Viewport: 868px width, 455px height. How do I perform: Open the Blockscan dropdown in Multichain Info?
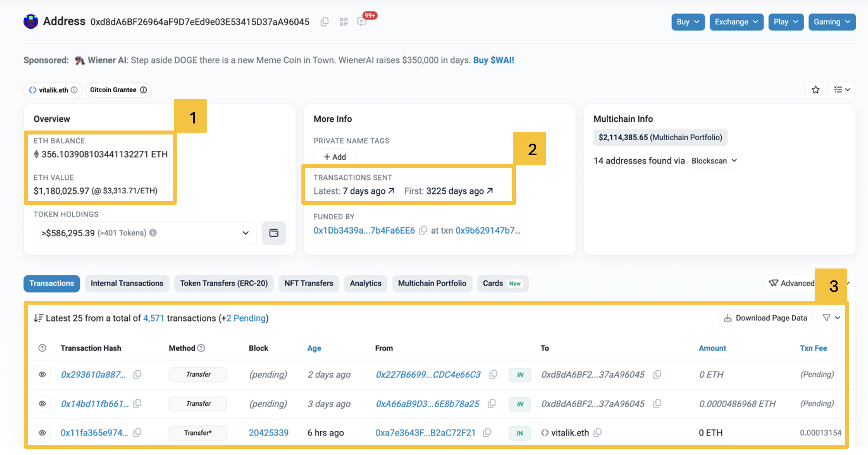(714, 161)
